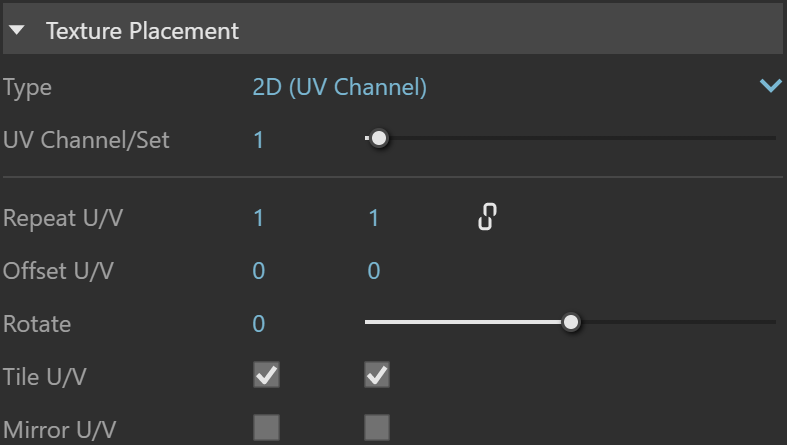Enable the Mirror U checkbox

point(266,427)
